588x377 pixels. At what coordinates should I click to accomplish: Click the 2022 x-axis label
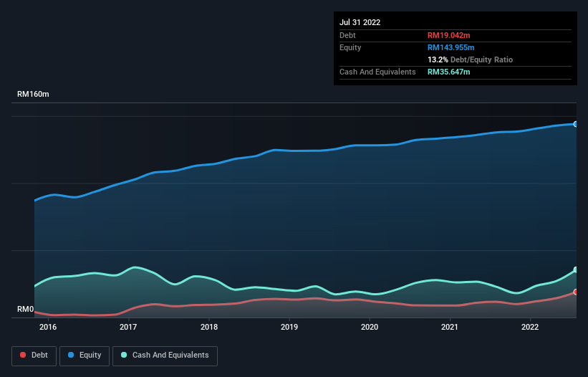[530, 327]
